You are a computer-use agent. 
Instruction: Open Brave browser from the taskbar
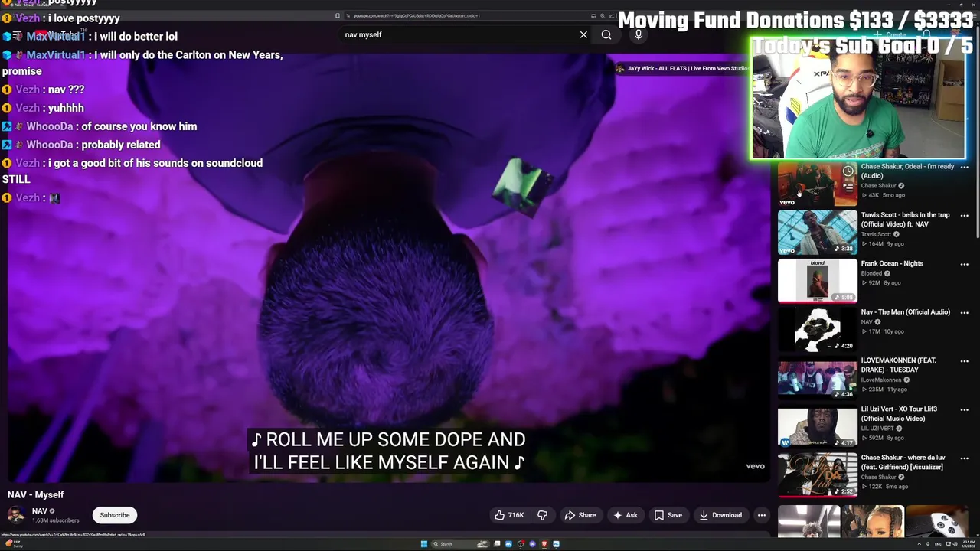pos(544,544)
